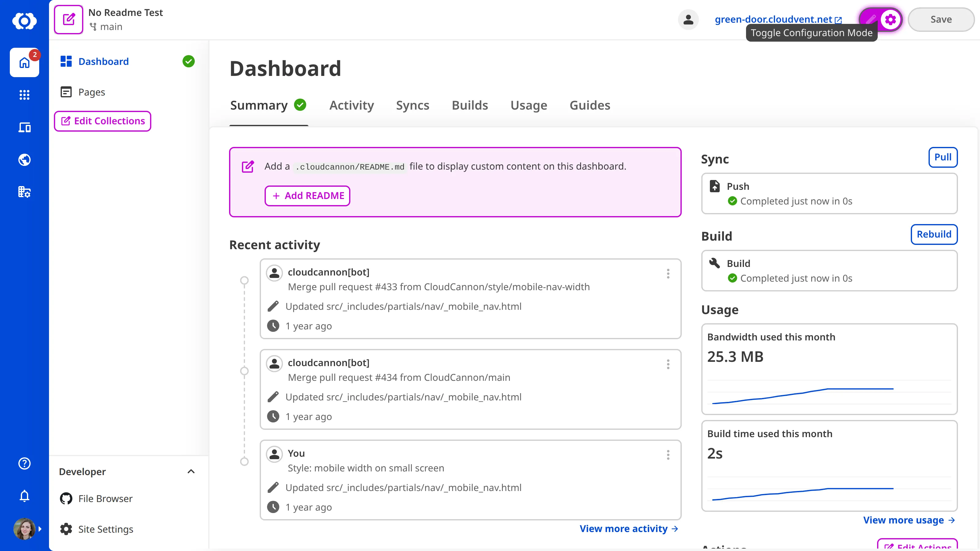Collapse the Developer section

tap(191, 471)
